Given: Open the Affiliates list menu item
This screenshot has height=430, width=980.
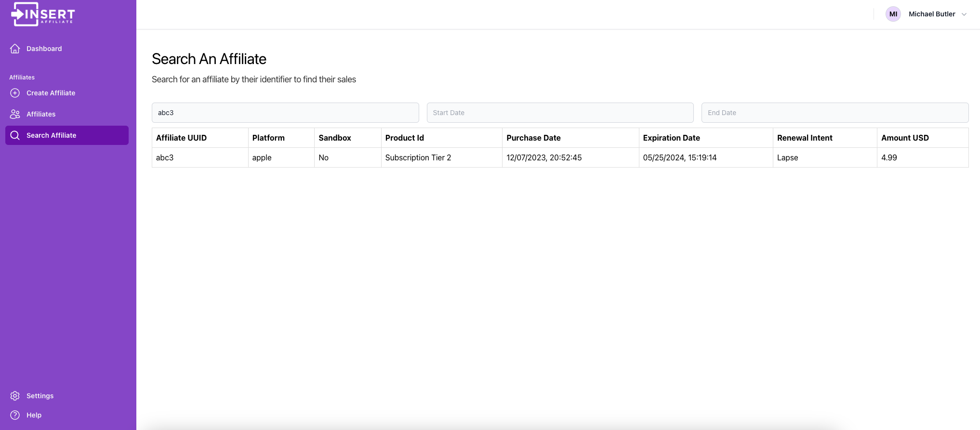Looking at the screenshot, I should click(x=67, y=114).
